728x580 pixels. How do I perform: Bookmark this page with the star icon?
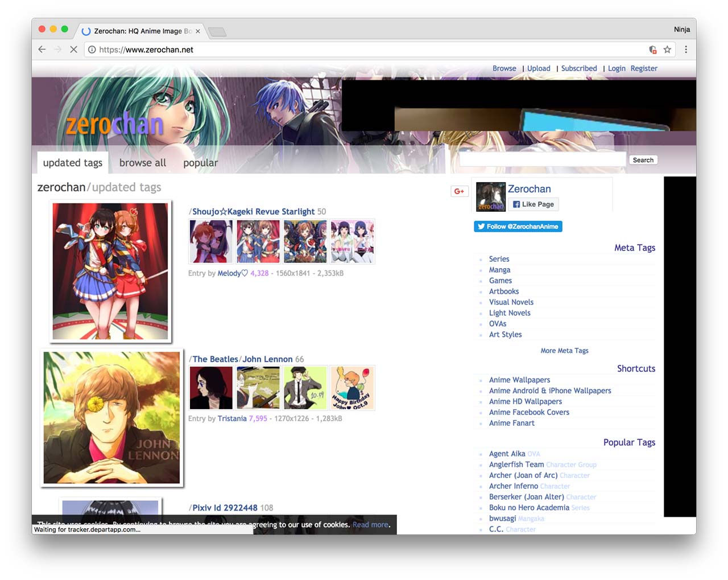click(x=667, y=50)
